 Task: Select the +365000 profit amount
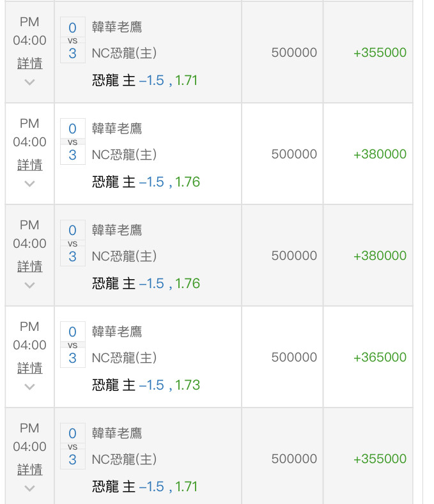pos(380,357)
